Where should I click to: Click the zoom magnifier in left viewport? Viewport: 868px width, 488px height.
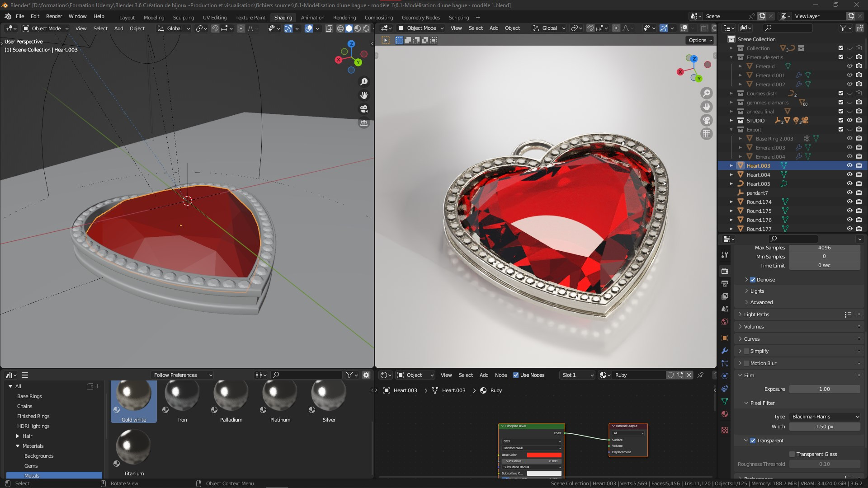click(x=364, y=82)
